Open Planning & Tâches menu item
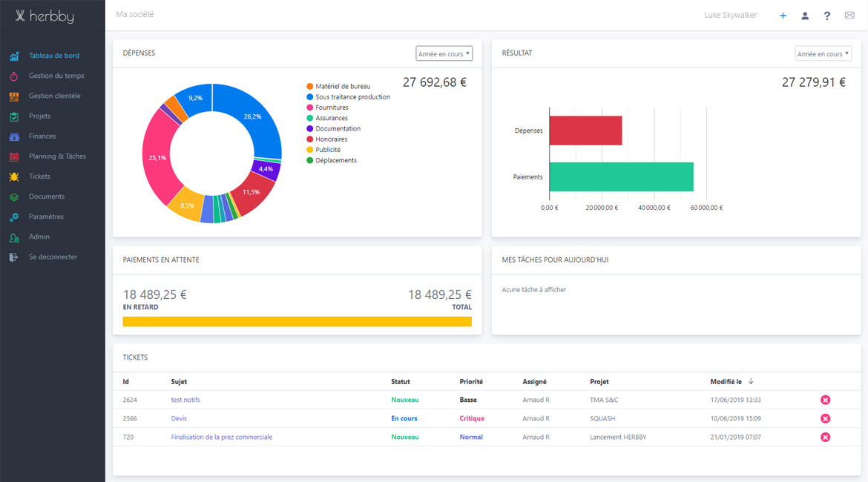868x482 pixels. (x=58, y=156)
